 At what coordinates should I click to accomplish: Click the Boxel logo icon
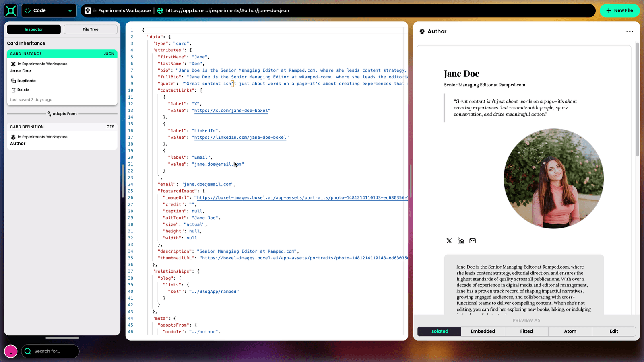(x=10, y=10)
